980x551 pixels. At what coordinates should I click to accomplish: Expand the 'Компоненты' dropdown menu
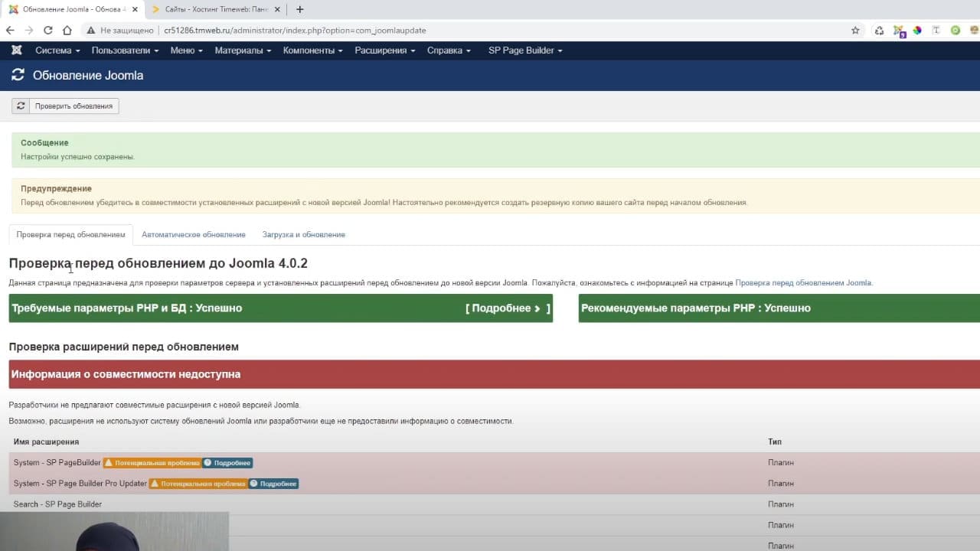pyautogui.click(x=313, y=51)
